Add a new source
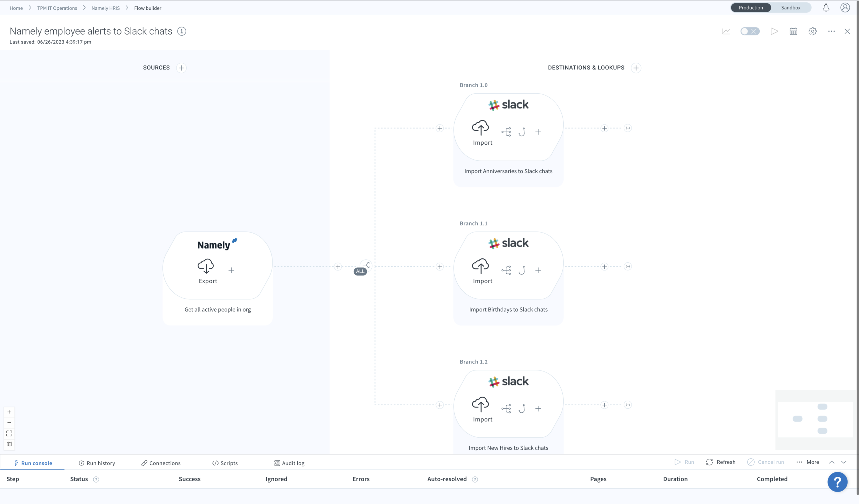This screenshot has height=504, width=859. [181, 68]
